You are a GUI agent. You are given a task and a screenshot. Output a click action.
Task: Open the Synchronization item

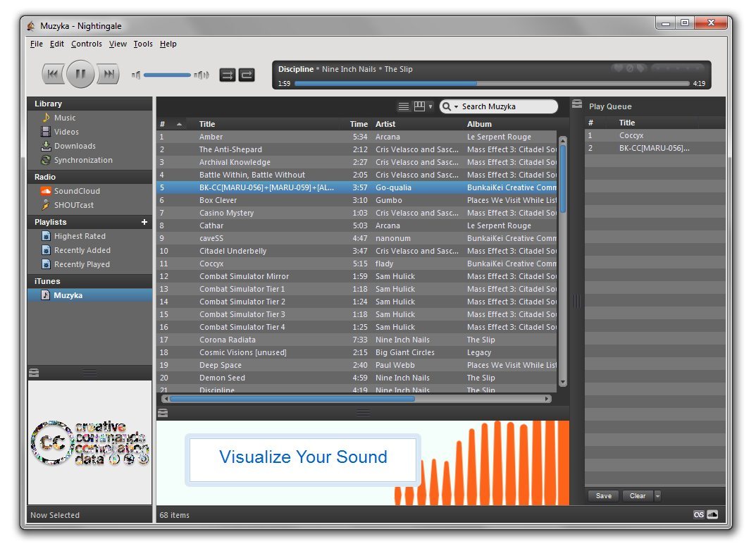point(89,160)
